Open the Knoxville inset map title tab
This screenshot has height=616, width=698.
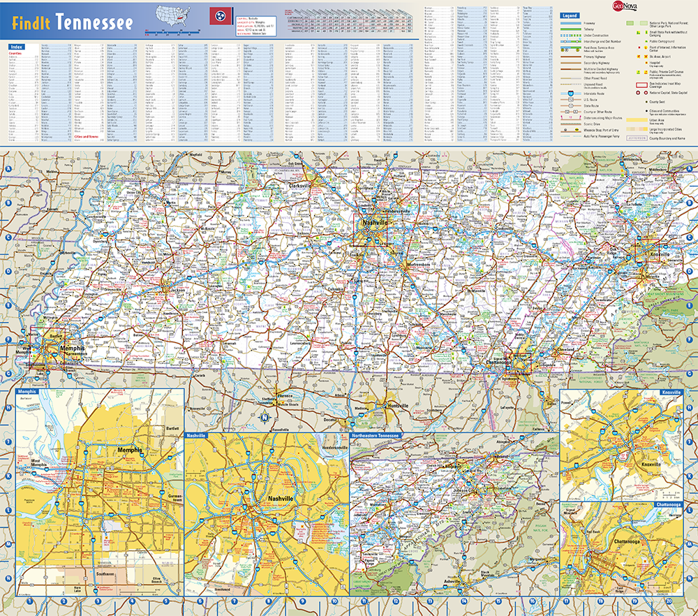coord(671,393)
